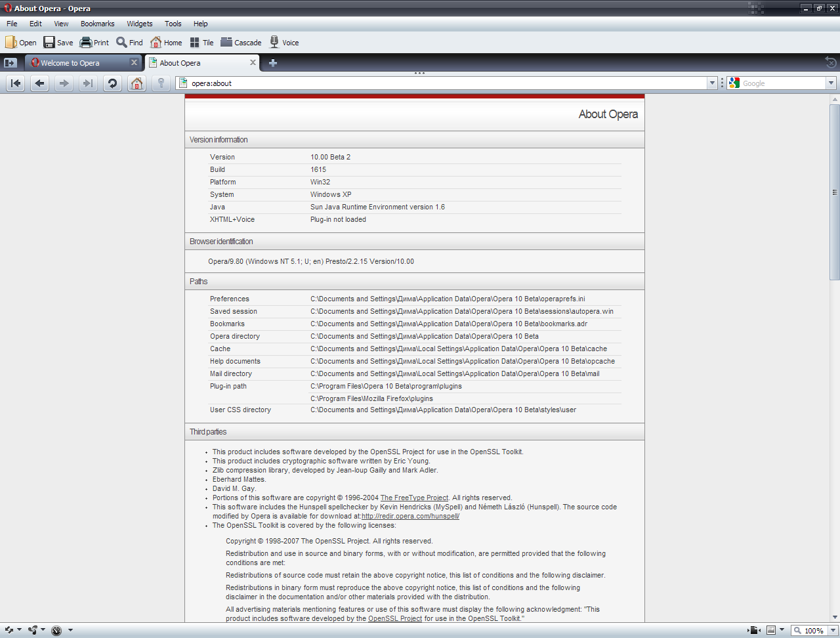Click the Cascade windows toolbar button
This screenshot has height=638, width=840.
(x=241, y=43)
